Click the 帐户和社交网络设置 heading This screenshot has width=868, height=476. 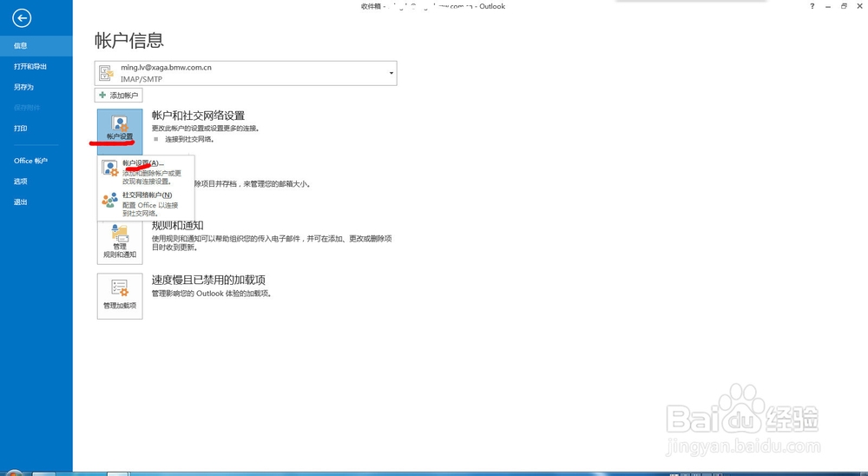[x=198, y=116]
